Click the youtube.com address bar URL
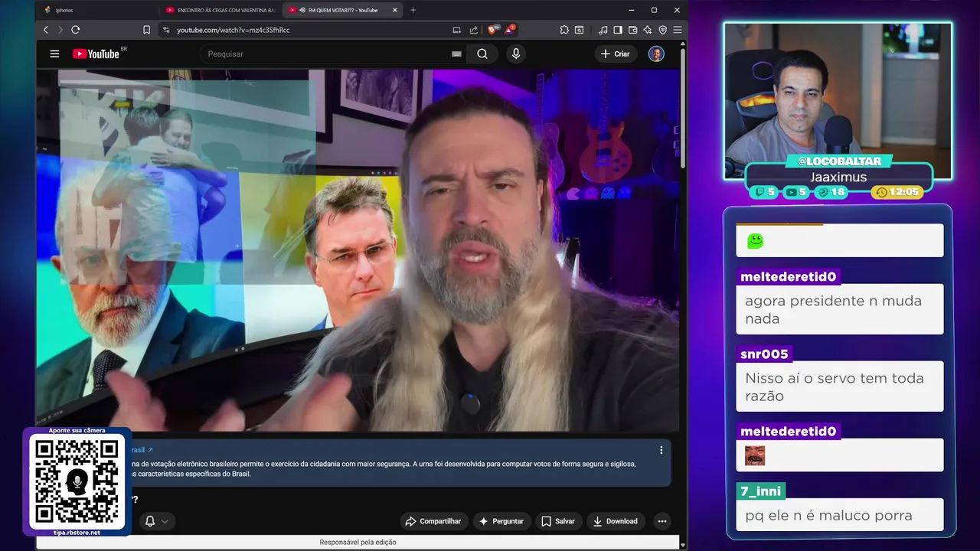 click(x=234, y=30)
